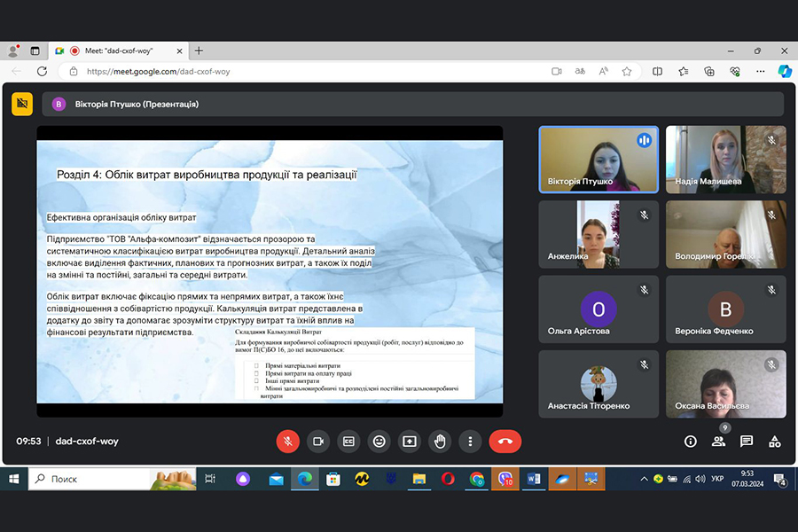This screenshot has height=532, width=798.
Task: Open the Windows notification center
Action: [780, 480]
